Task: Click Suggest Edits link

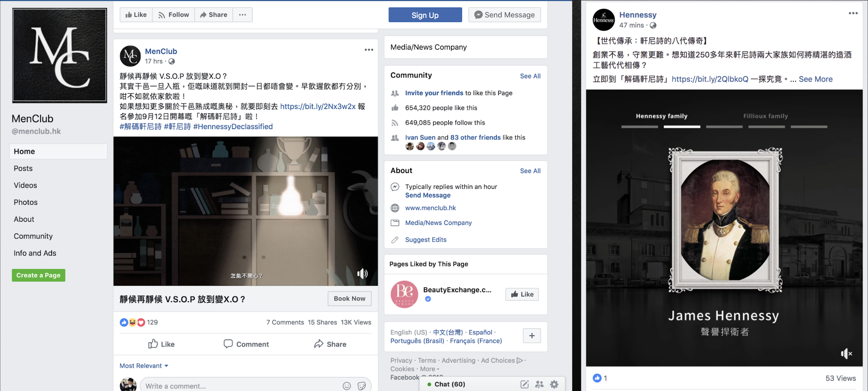Action: [x=425, y=240]
